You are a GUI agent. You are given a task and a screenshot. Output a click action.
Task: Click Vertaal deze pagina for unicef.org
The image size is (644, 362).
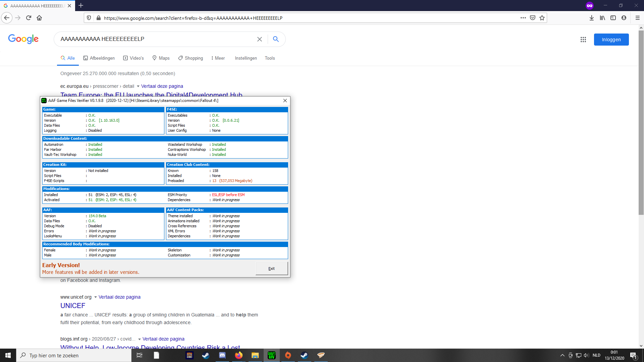coord(119,297)
